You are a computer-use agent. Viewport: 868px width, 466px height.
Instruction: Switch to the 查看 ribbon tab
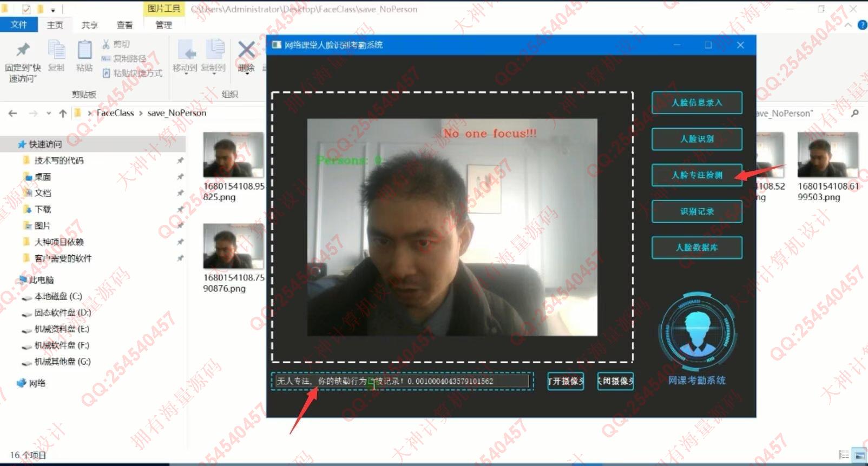[x=124, y=25]
